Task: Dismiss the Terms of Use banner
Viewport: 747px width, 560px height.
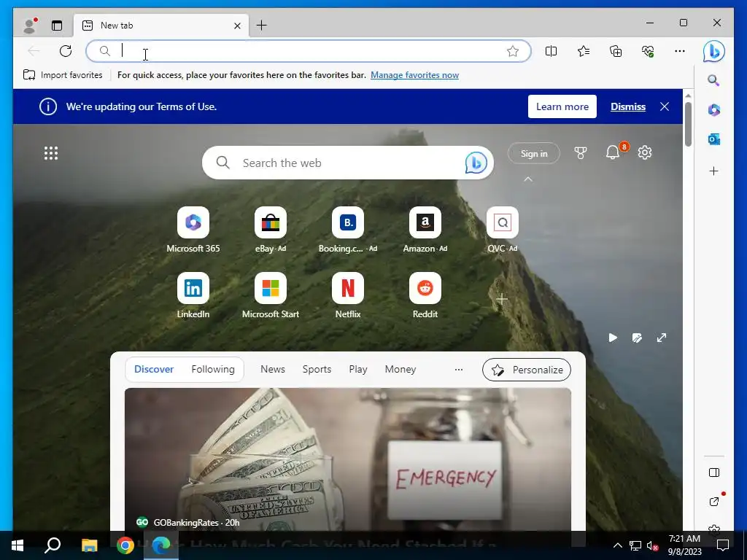Action: point(628,106)
